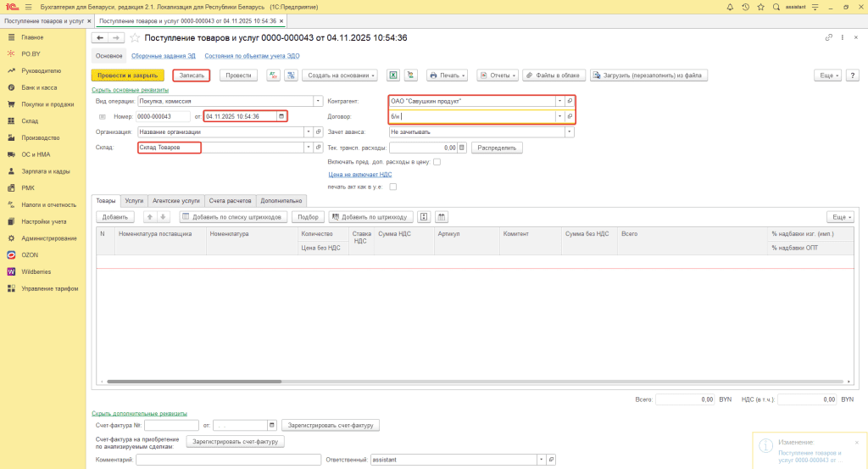Toggle Включать пред. доп. расходы в цену
This screenshot has width=868, height=469.
click(437, 162)
